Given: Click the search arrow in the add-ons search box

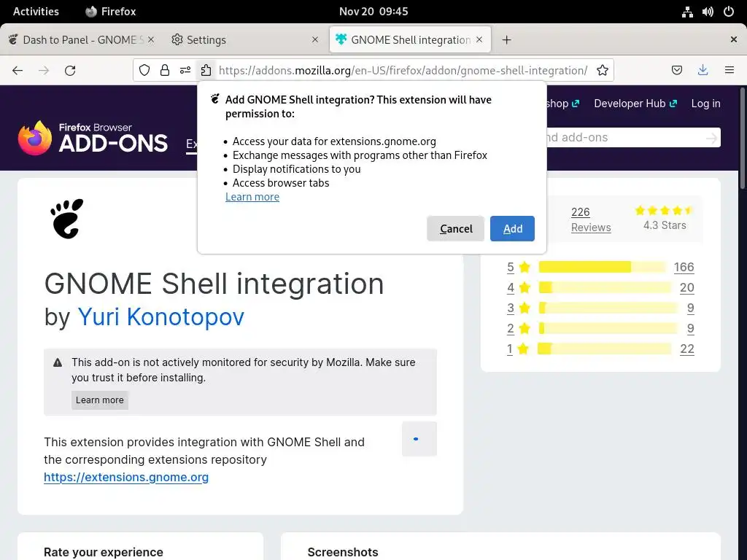Looking at the screenshot, I should pos(711,138).
